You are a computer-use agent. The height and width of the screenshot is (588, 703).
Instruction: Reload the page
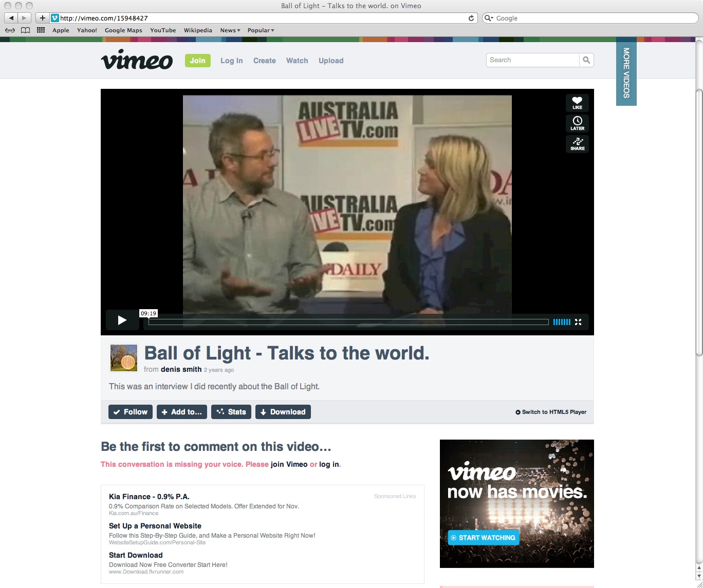pos(471,18)
